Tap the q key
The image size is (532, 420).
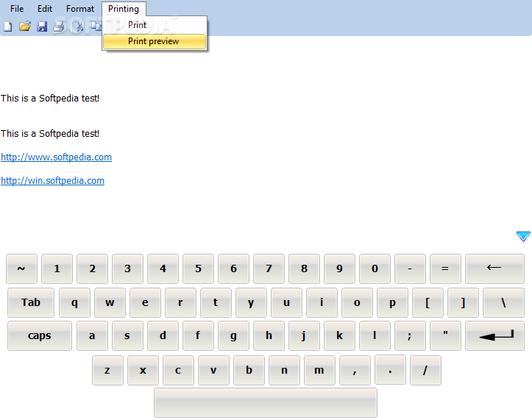pyautogui.click(x=74, y=302)
